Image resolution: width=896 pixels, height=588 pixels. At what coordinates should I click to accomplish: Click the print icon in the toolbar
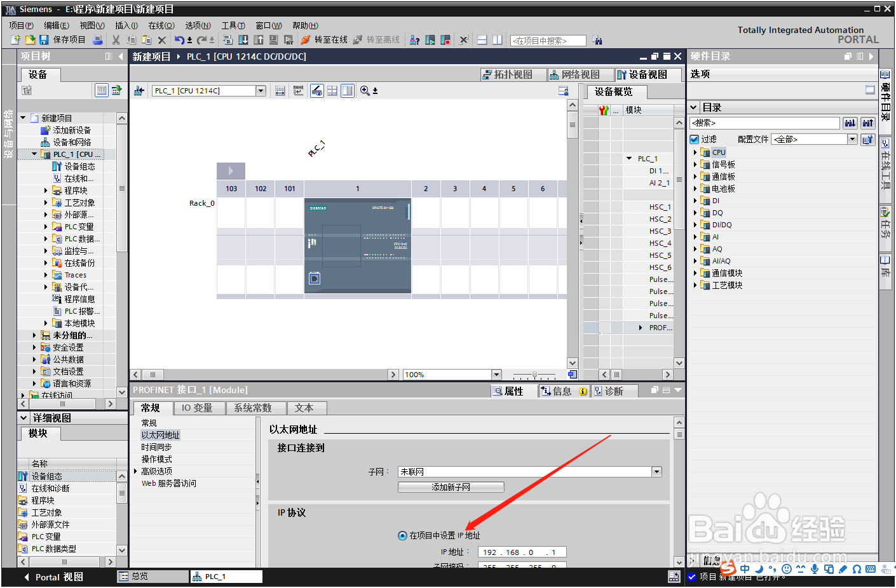(x=98, y=40)
